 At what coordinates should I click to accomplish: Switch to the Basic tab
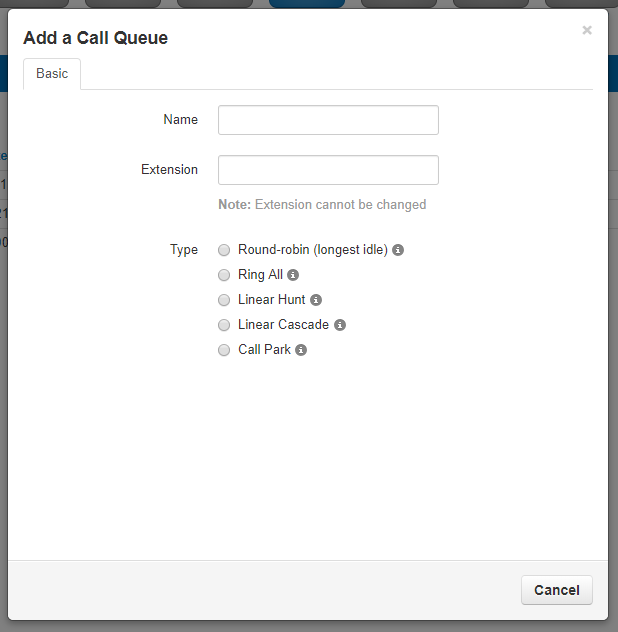pos(52,74)
